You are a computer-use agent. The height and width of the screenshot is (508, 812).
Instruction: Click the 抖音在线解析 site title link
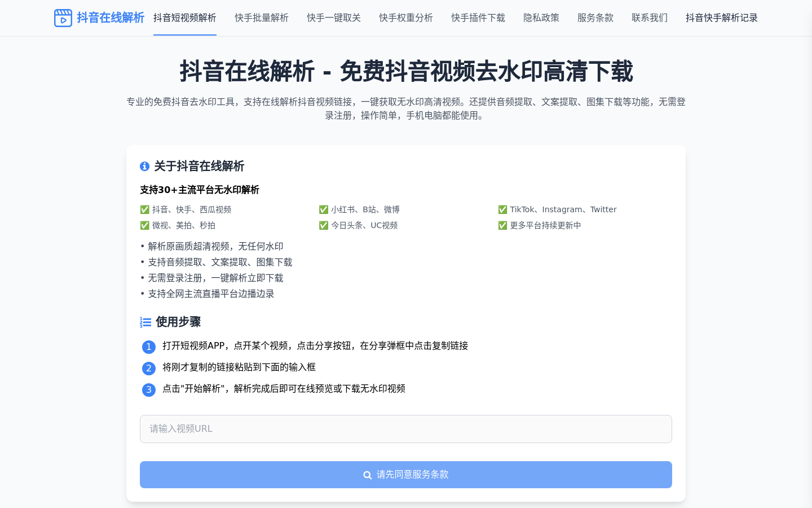pos(111,18)
